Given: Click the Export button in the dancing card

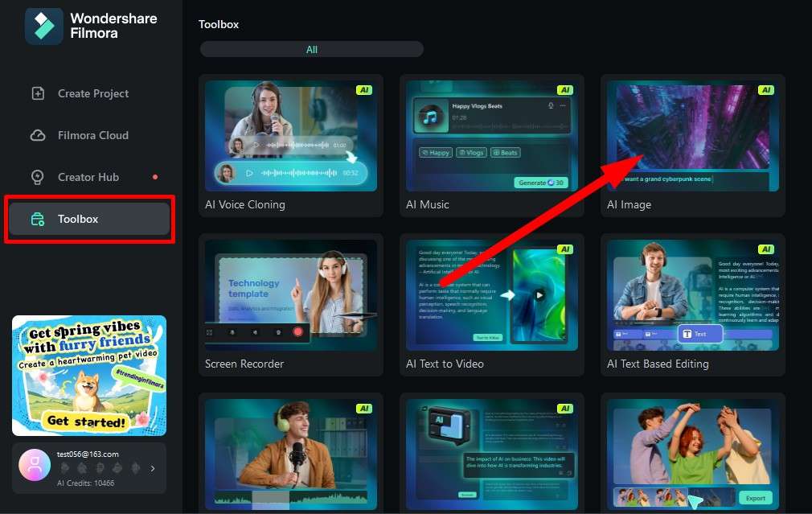Looking at the screenshot, I should click(x=756, y=498).
